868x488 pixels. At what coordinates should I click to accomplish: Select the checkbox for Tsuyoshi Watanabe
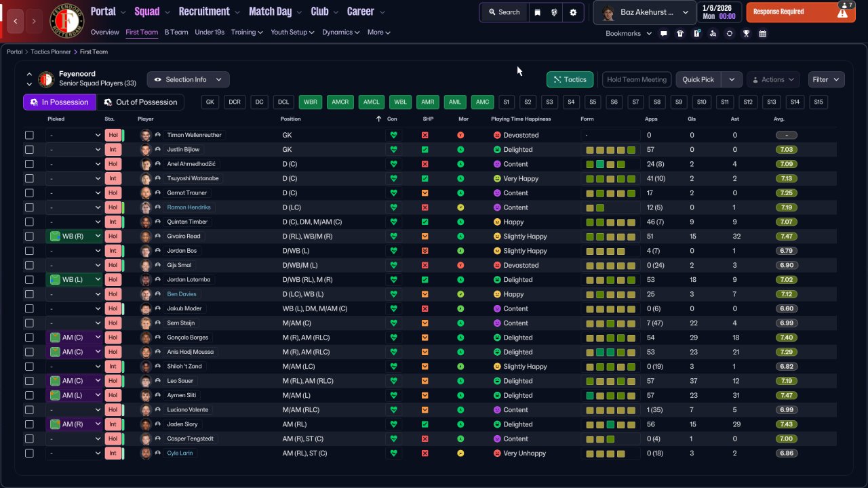(x=29, y=178)
